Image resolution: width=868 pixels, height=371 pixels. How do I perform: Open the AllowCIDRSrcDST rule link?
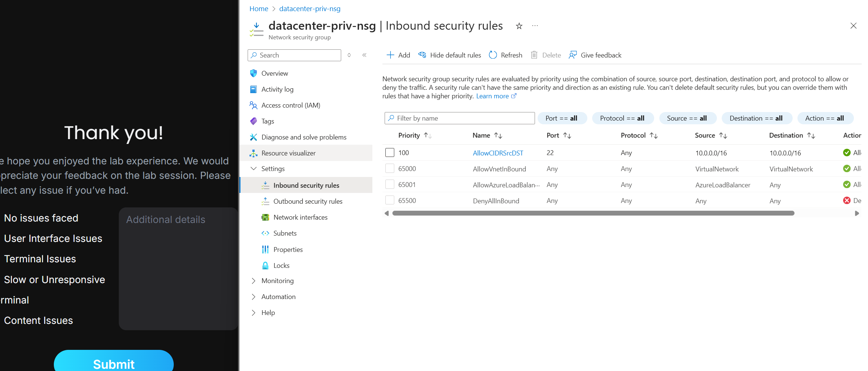pos(498,153)
